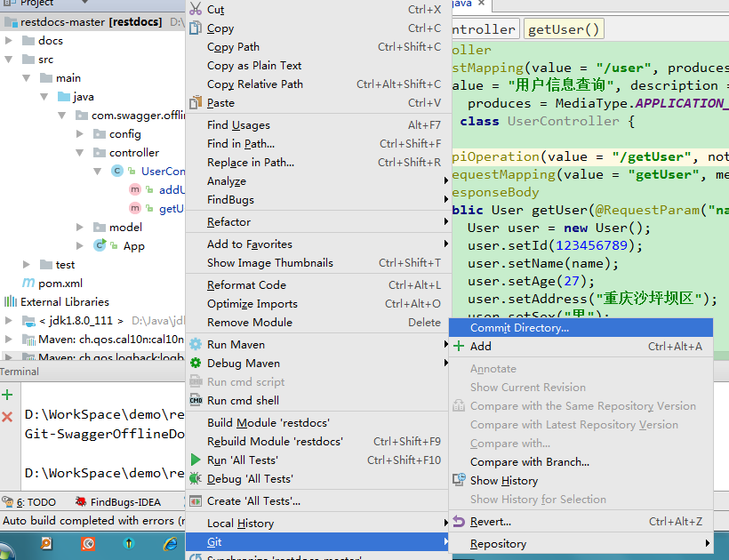Select the Git menu entry
729x560 pixels.
tap(318, 542)
